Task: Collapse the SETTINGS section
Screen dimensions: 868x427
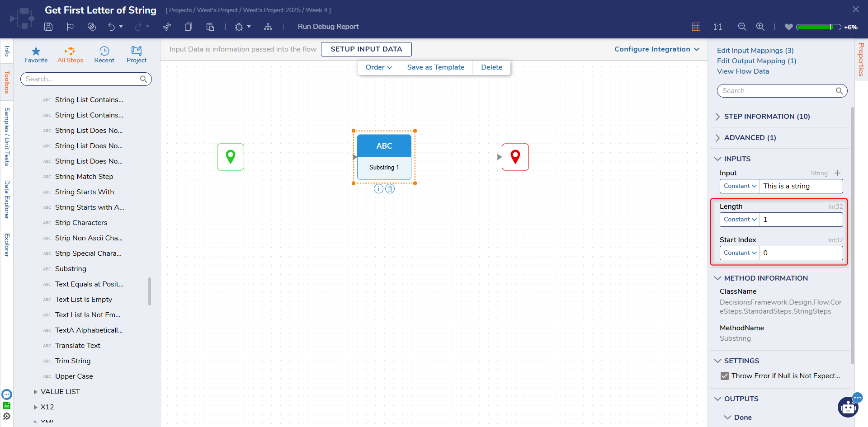Action: (x=741, y=361)
